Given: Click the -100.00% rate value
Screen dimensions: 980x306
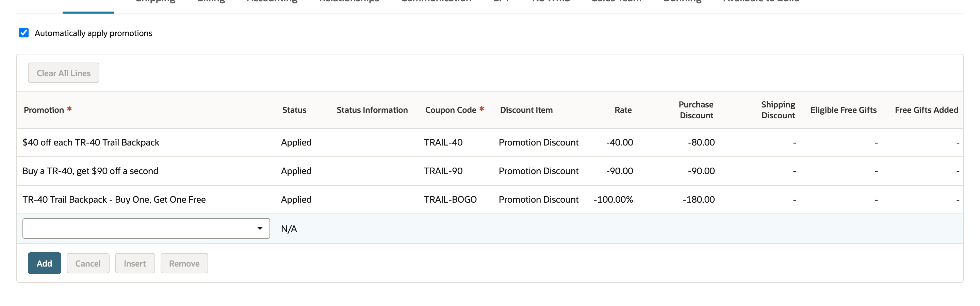Looking at the screenshot, I should [x=613, y=200].
